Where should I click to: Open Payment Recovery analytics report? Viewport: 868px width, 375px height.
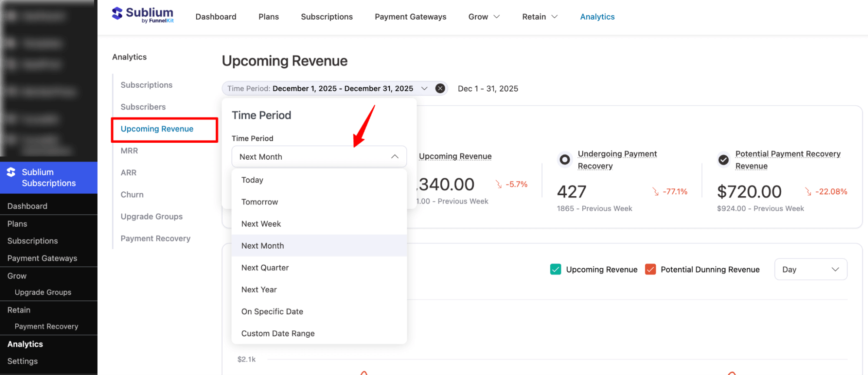click(x=155, y=239)
